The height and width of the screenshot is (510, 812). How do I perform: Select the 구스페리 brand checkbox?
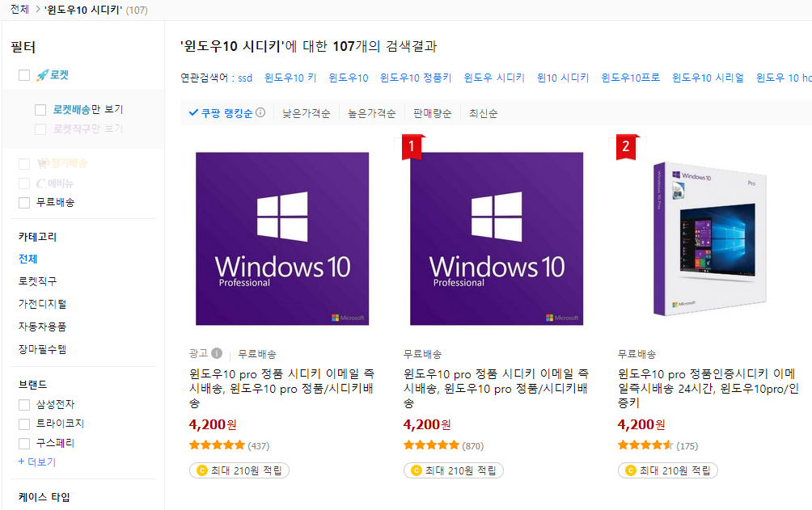coord(24,444)
